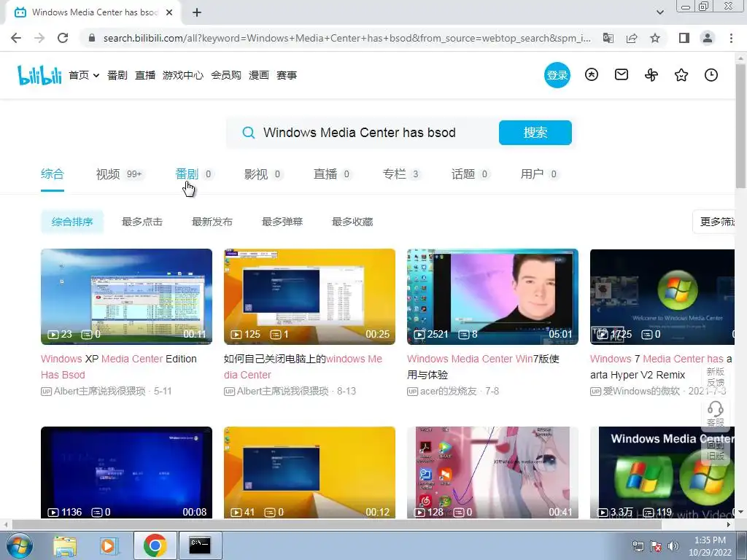Open Windows Media Player from taskbar
This screenshot has height=560, width=747.
109,546
